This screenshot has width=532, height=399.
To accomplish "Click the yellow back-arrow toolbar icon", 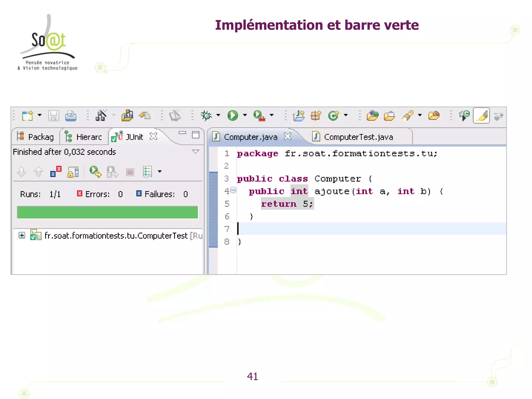I will coord(145,115).
